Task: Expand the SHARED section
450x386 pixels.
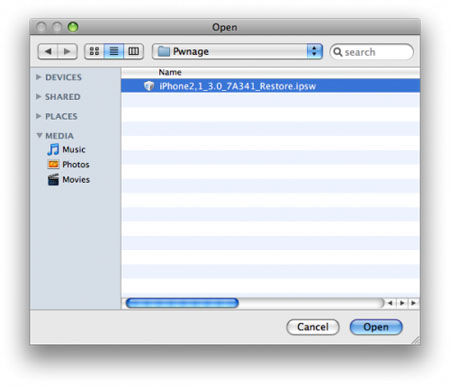Action: [x=39, y=97]
